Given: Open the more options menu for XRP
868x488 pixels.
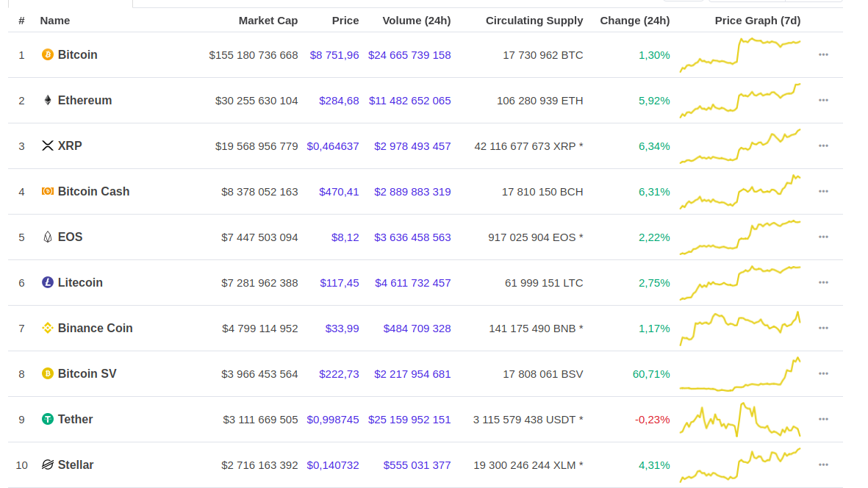Looking at the screenshot, I should (823, 146).
